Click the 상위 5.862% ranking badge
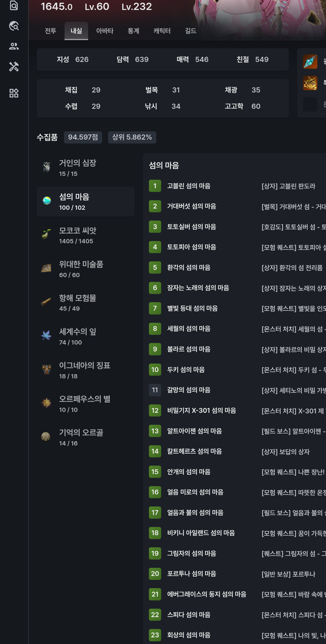 click(132, 137)
